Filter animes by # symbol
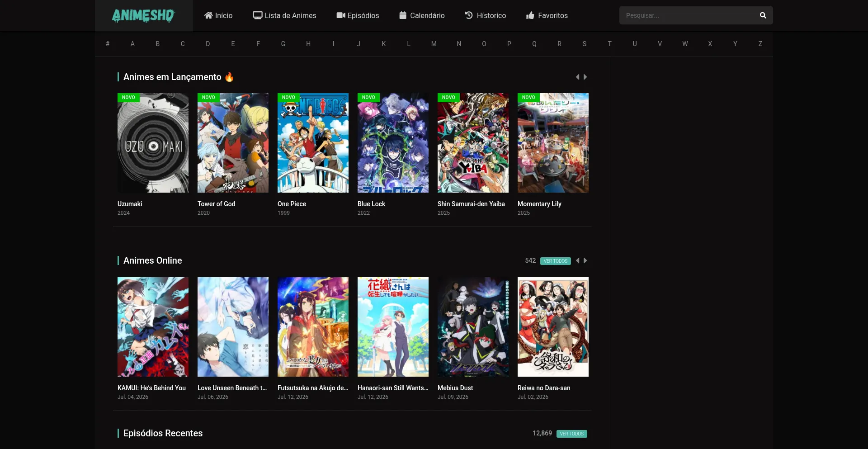The width and height of the screenshot is (868, 449). click(x=108, y=44)
